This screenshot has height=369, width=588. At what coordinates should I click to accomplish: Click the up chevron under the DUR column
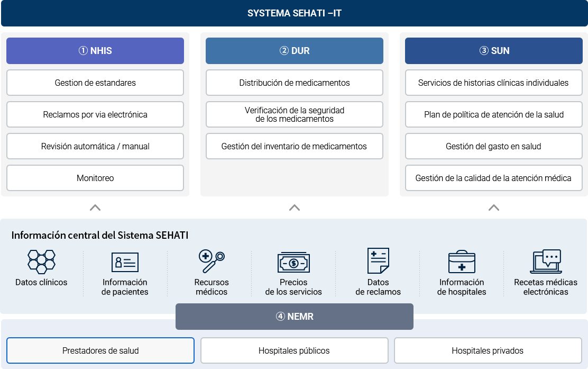click(295, 208)
